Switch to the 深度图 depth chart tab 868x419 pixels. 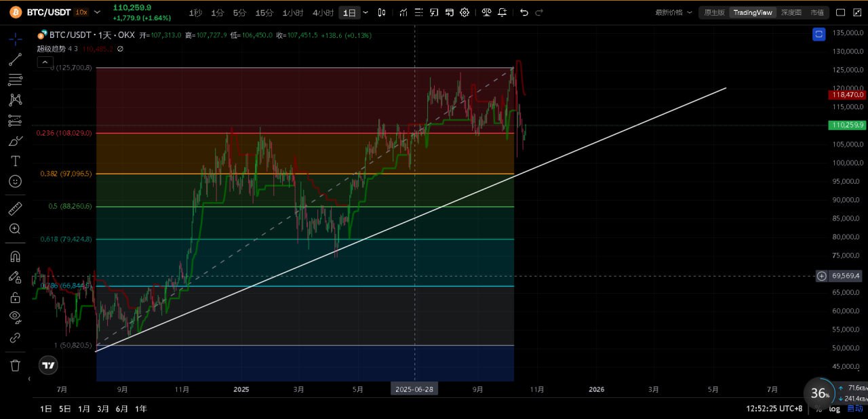pyautogui.click(x=791, y=12)
